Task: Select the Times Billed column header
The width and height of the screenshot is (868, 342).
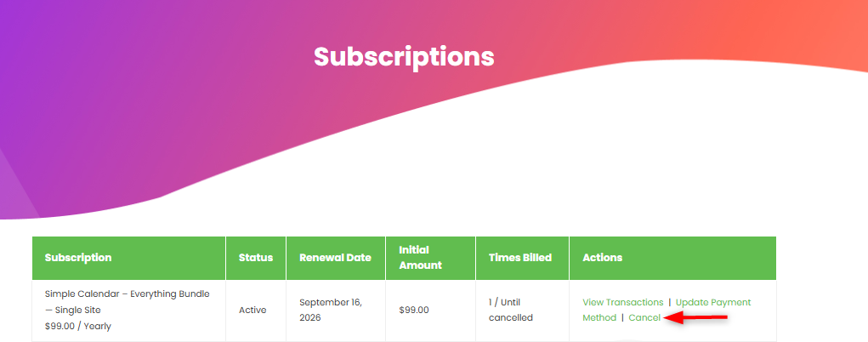Action: (x=520, y=258)
